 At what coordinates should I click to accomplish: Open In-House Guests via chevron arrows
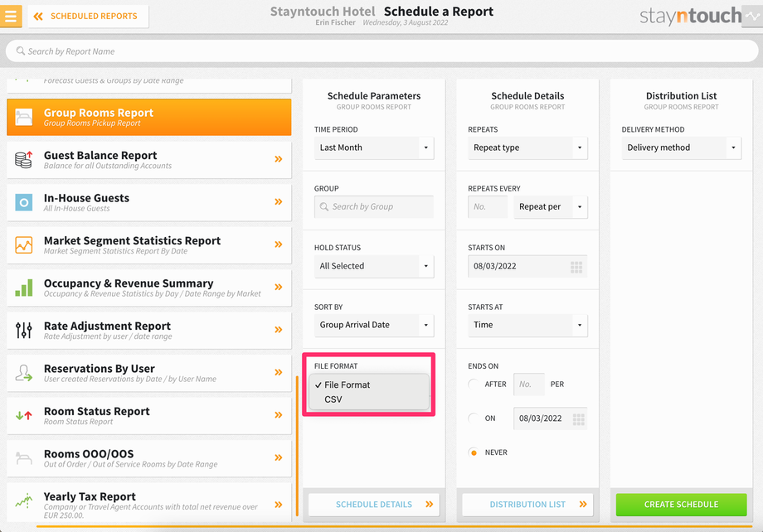[x=279, y=202]
